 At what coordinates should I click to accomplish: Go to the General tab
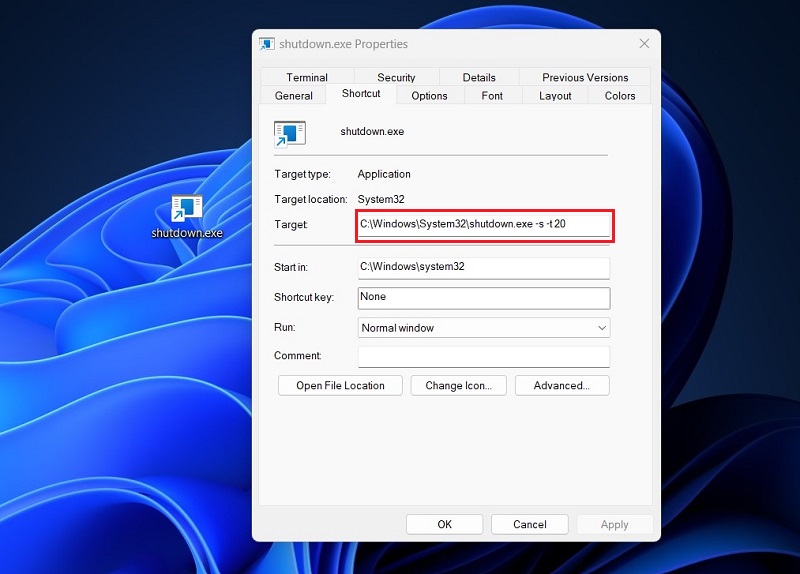[293, 95]
